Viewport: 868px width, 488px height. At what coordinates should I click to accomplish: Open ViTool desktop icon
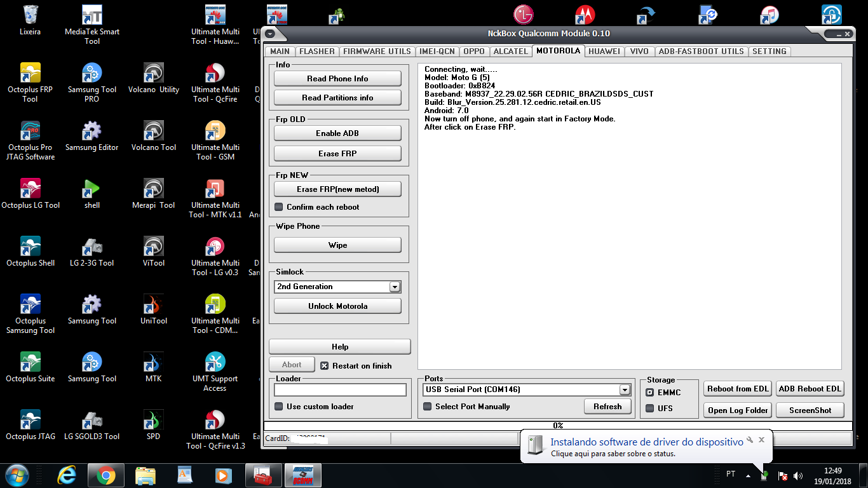153,252
